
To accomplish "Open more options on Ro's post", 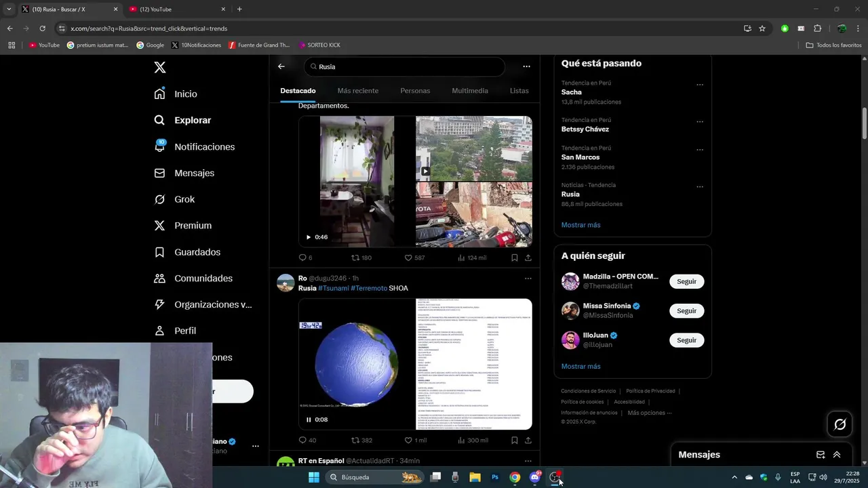I will tap(528, 279).
